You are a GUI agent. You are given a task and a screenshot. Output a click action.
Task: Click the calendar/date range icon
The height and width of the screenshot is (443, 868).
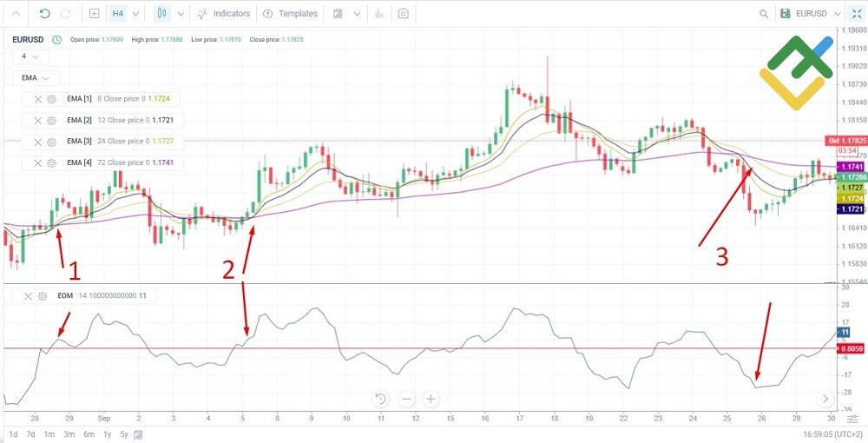pos(338,13)
